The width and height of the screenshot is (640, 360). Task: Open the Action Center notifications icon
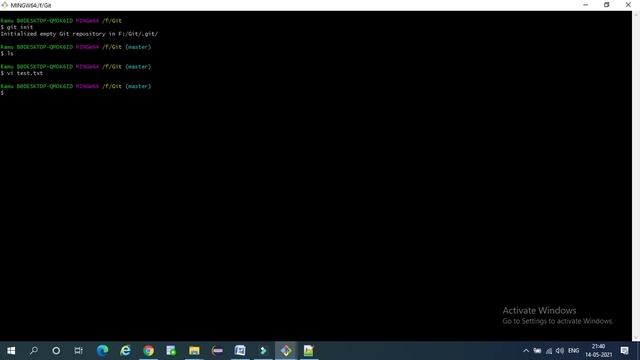(x=624, y=351)
